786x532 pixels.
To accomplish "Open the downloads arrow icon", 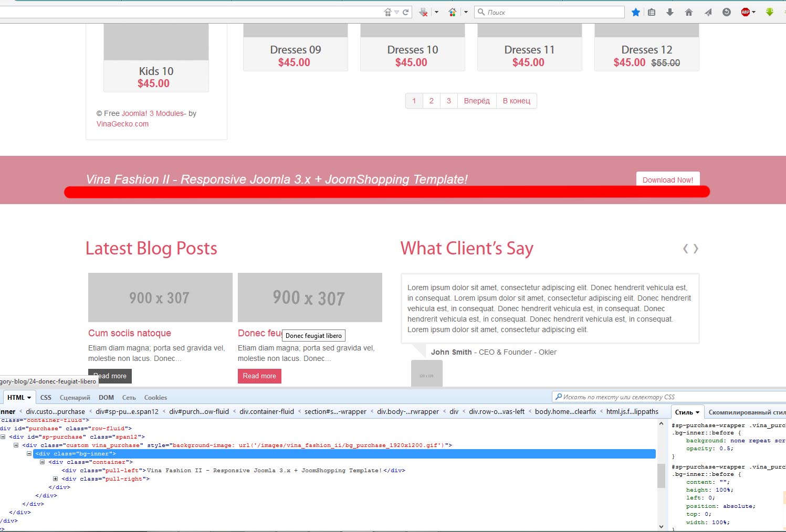I will [670, 12].
